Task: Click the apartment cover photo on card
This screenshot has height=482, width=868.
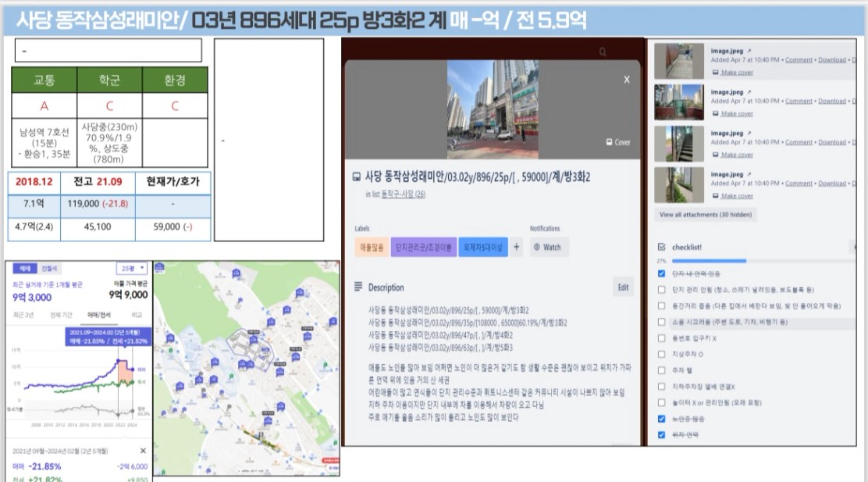Action: coord(493,109)
